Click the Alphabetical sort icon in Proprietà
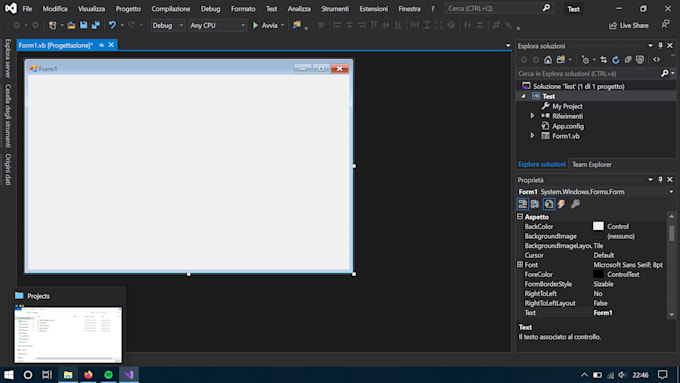The height and width of the screenshot is (383, 680). coord(535,204)
